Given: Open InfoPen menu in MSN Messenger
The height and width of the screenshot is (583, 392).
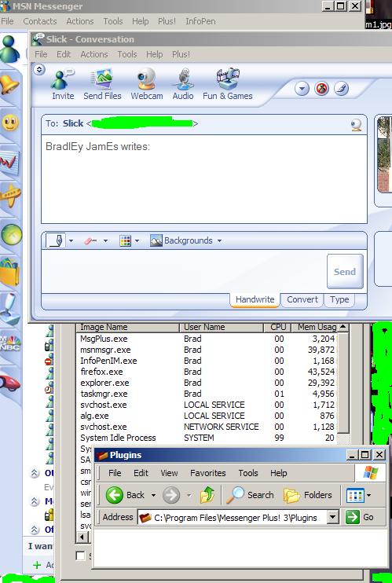Looking at the screenshot, I should pyautogui.click(x=200, y=21).
